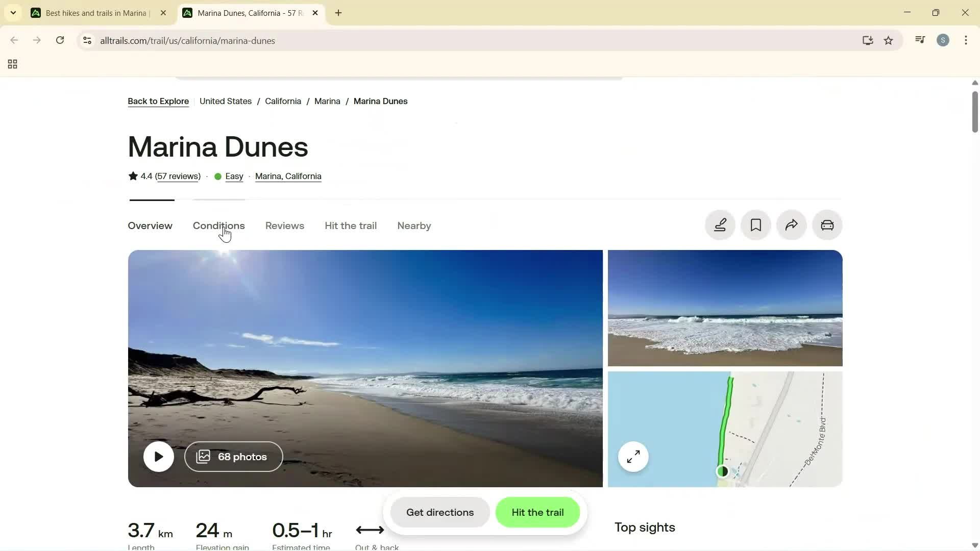Toggle map style with the dark circle control

[x=723, y=471]
